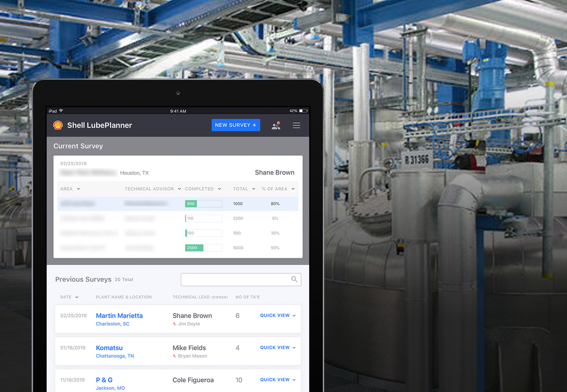The width and height of the screenshot is (567, 392).
Task: Click the 150 completed progress bar
Action: pyautogui.click(x=204, y=233)
